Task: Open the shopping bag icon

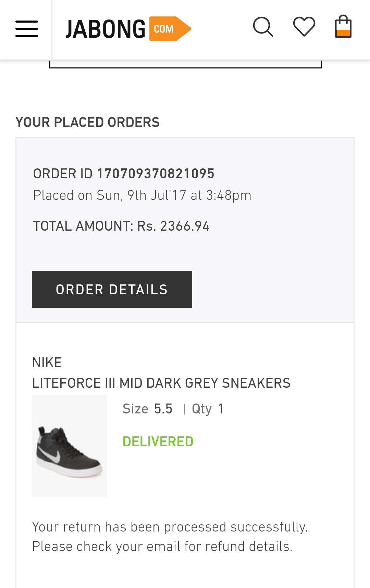Action: point(343,26)
